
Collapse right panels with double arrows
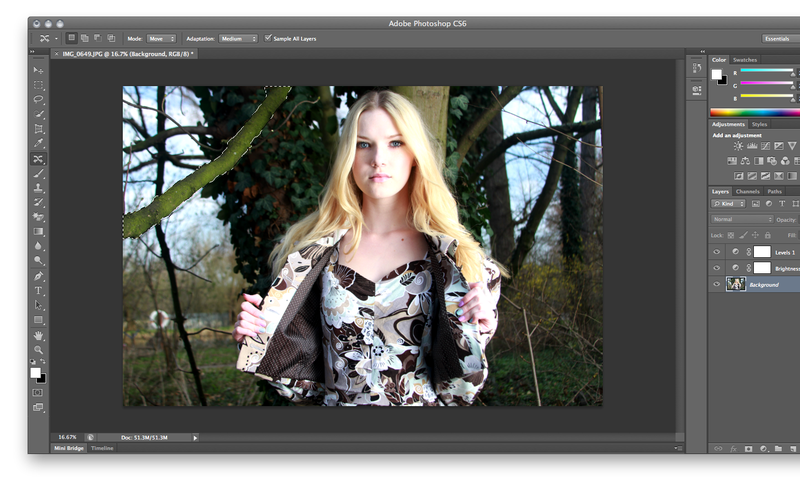703,52
